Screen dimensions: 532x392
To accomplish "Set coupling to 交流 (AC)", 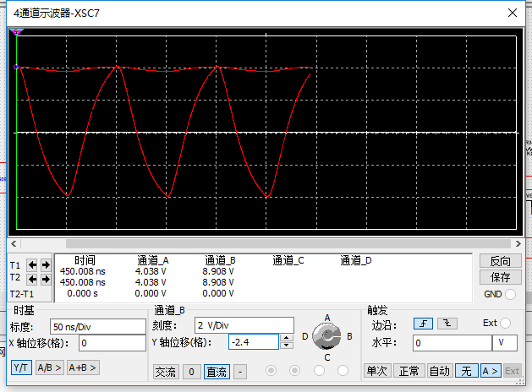I will pos(166,372).
